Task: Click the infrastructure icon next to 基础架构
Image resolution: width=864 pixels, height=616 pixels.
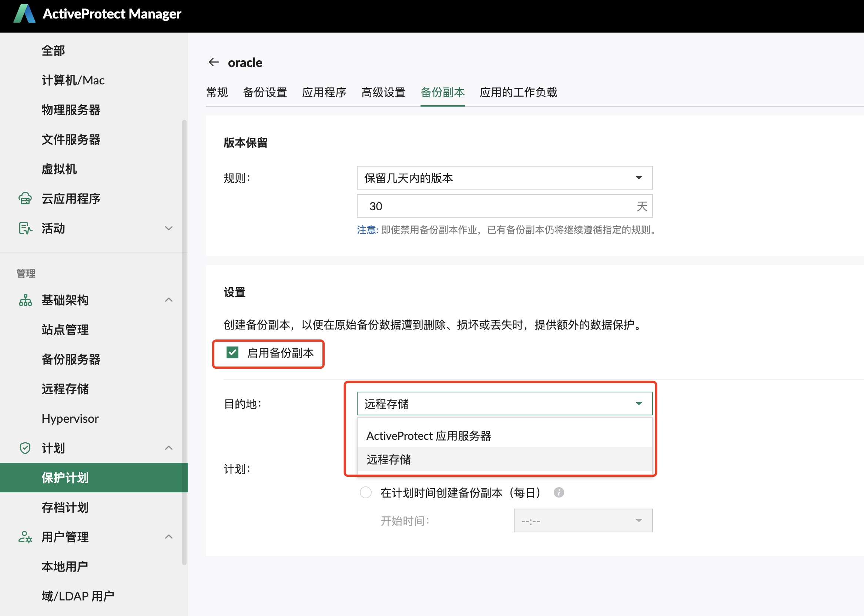Action: [x=25, y=300]
